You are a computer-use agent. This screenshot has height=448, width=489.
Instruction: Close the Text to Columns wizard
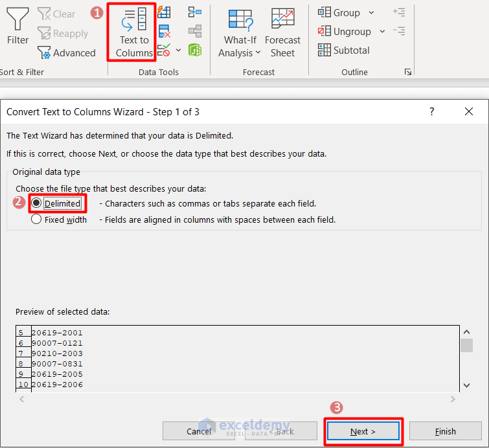click(469, 111)
